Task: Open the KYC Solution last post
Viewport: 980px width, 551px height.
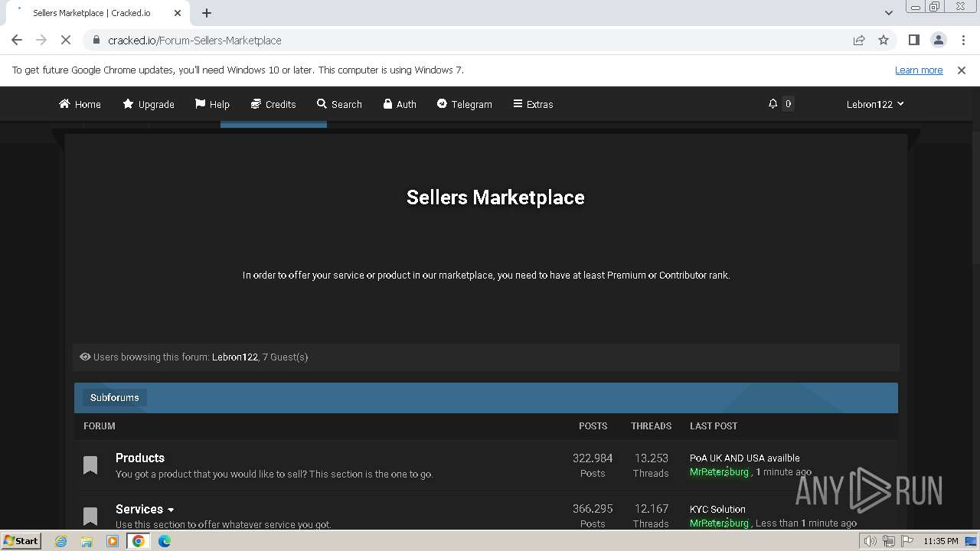Action: (717, 509)
